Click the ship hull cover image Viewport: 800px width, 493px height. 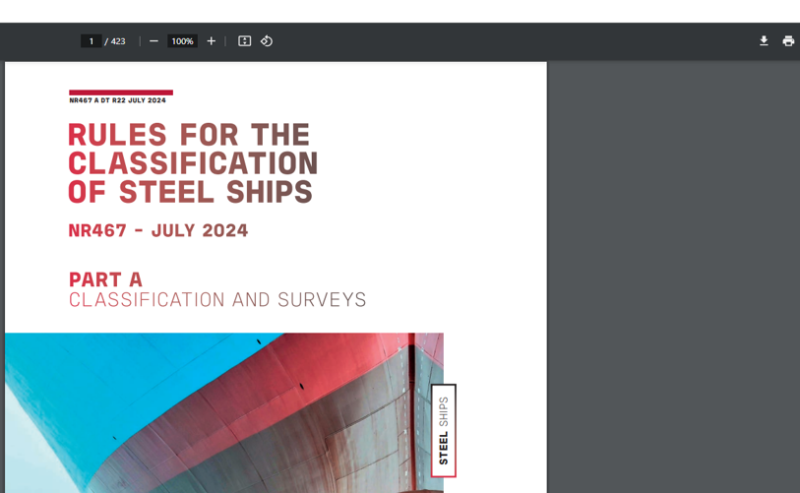tap(224, 413)
